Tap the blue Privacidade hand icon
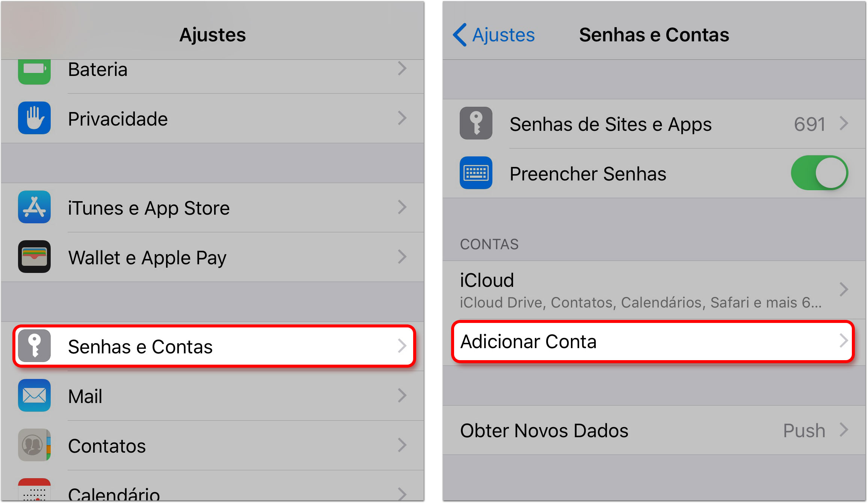The width and height of the screenshot is (868, 503). click(x=34, y=118)
